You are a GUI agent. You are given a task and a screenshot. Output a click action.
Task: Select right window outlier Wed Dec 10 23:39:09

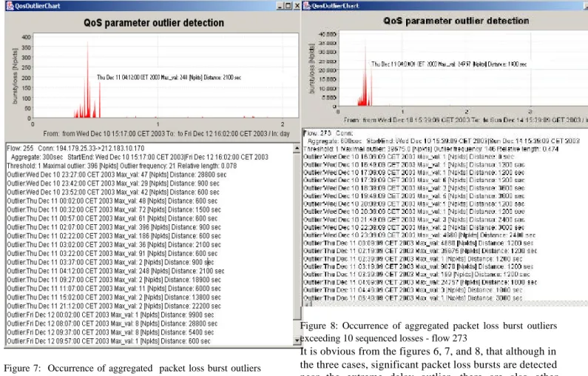click(x=419, y=235)
